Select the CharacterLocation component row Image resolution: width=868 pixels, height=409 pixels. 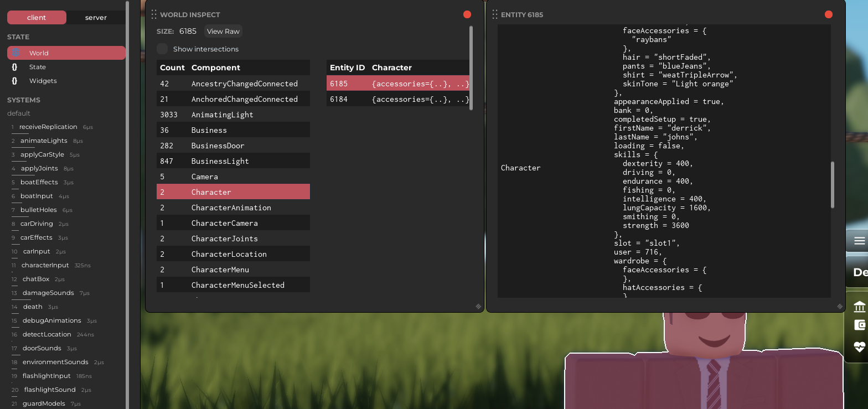coord(233,254)
